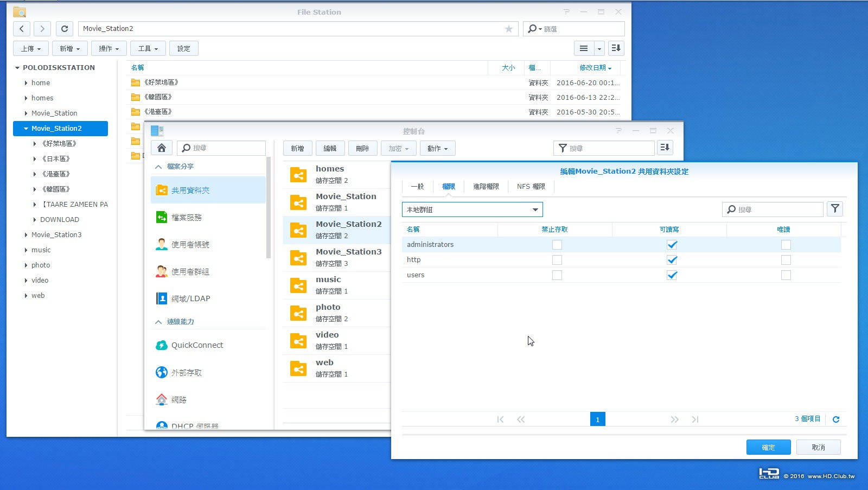This screenshot has width=868, height=490.
Task: Click the permissions dialog search field
Action: point(773,209)
